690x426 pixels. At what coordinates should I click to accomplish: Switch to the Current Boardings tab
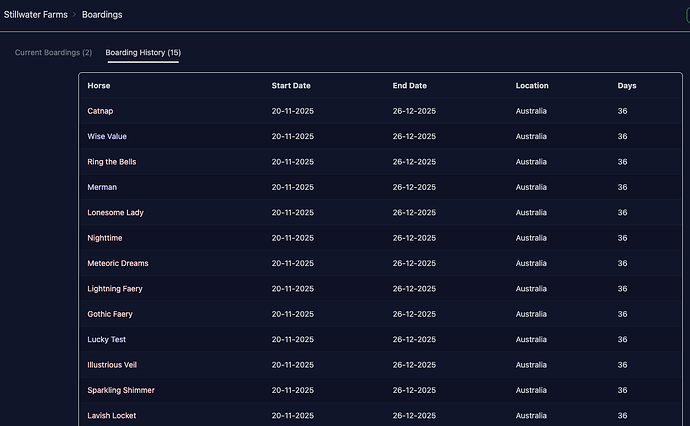point(53,52)
